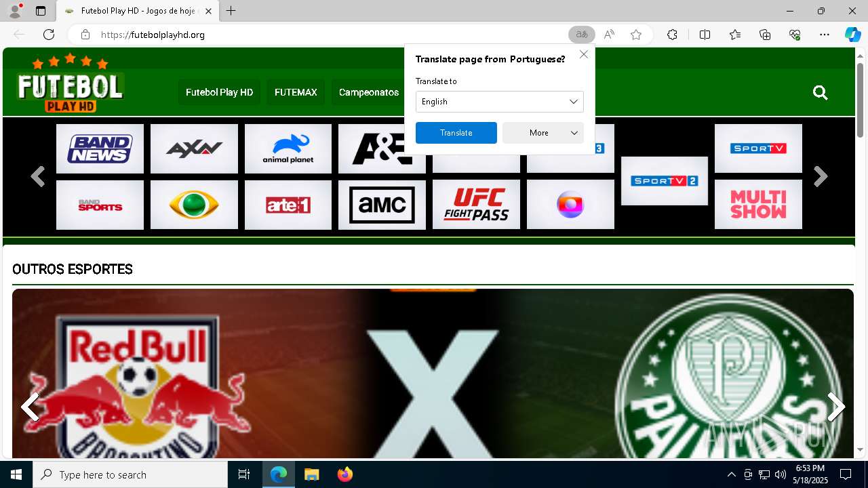Open a new browser tab
The width and height of the screenshot is (868, 488).
tap(231, 11)
